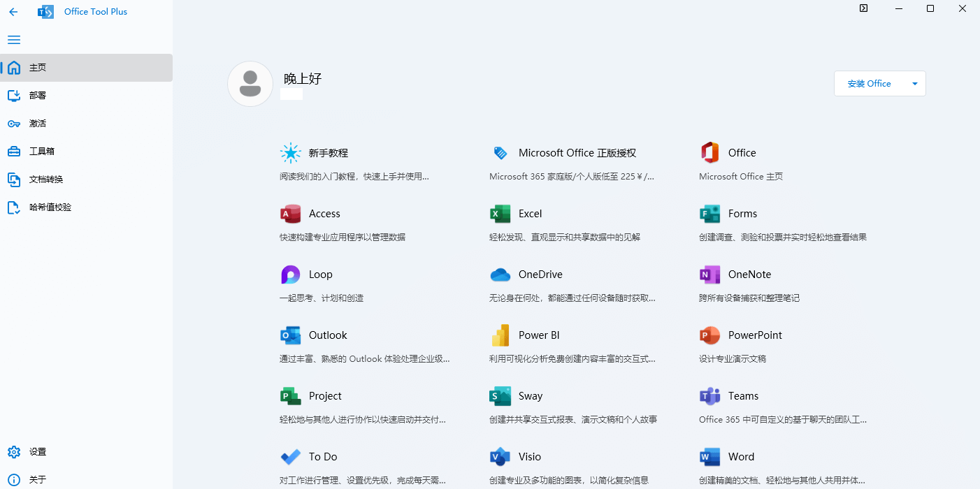The image size is (980, 489).
Task: Open the 主页 home page
Action: (86, 68)
